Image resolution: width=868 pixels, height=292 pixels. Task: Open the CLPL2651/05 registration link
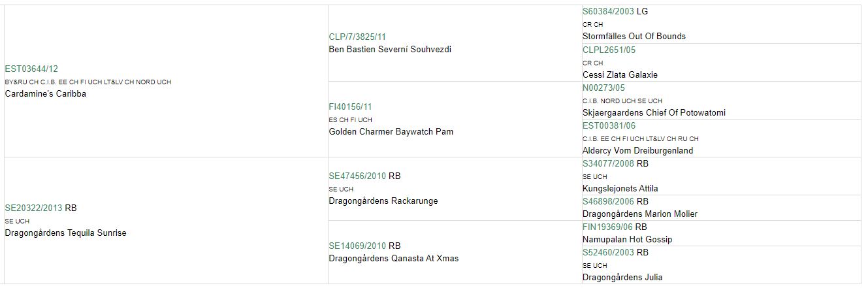coord(609,50)
